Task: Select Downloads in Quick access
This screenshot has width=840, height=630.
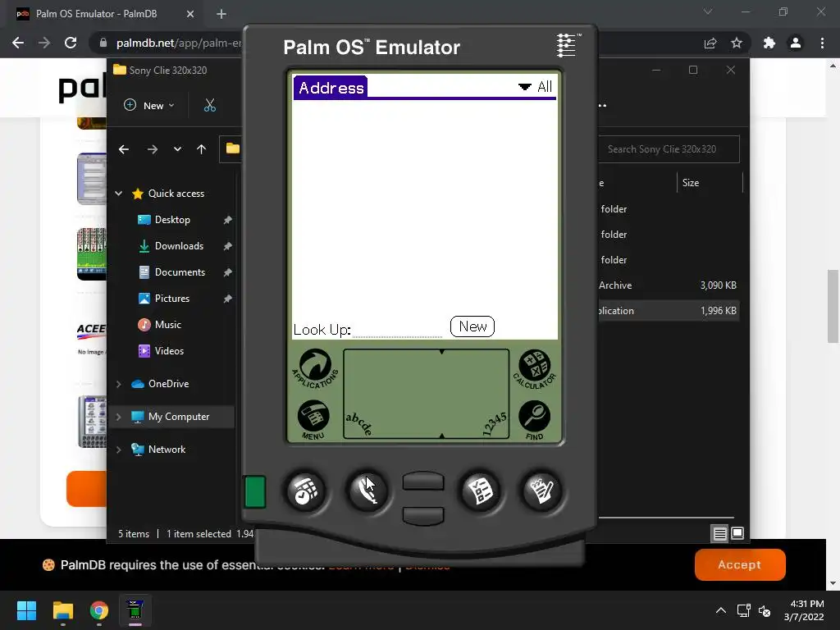Action: click(x=179, y=246)
